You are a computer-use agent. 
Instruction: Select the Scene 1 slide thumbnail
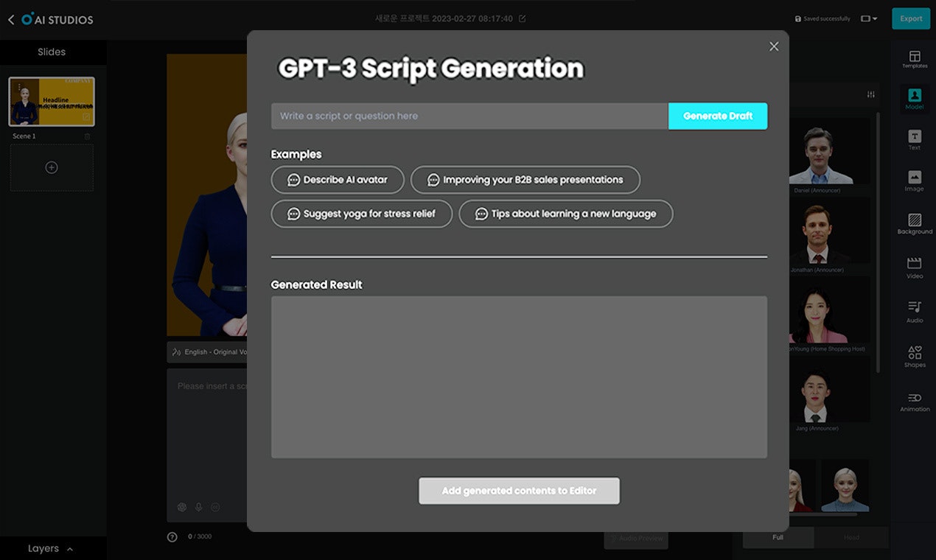[52, 102]
